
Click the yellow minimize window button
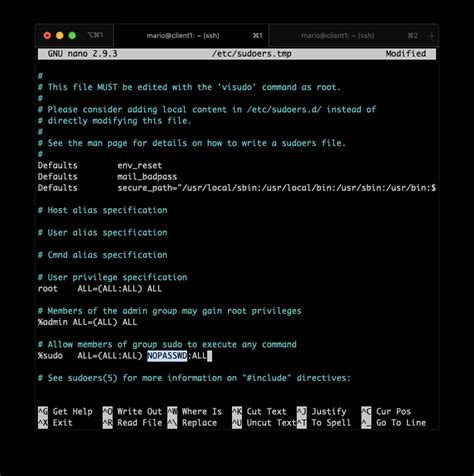60,35
